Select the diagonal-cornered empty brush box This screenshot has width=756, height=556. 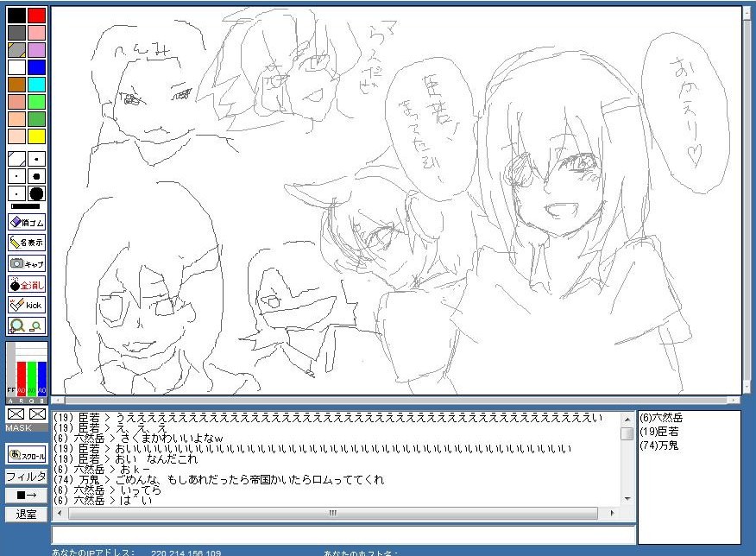(x=17, y=159)
